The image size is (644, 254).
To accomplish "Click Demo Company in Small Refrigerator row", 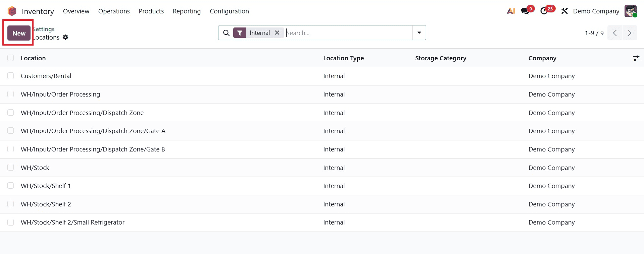I will [x=551, y=222].
